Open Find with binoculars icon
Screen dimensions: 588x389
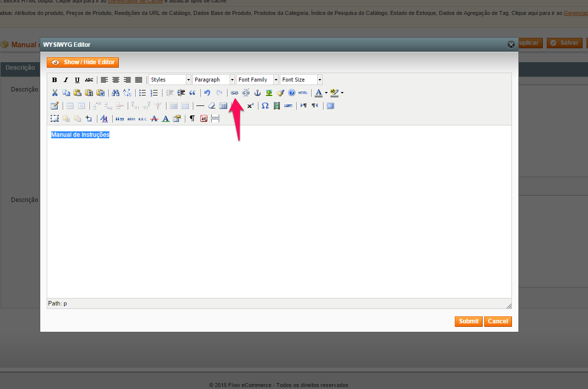click(116, 93)
